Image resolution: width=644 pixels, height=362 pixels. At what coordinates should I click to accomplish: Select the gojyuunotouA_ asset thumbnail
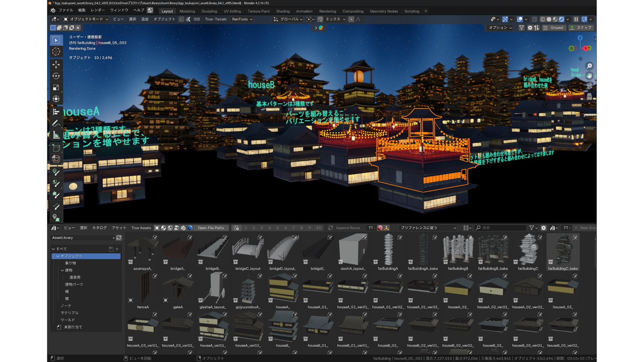[248, 292]
